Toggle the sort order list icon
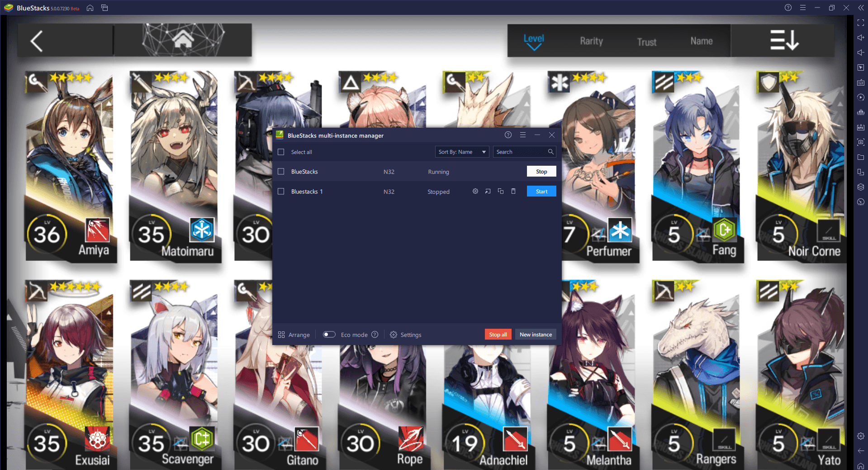 (784, 40)
